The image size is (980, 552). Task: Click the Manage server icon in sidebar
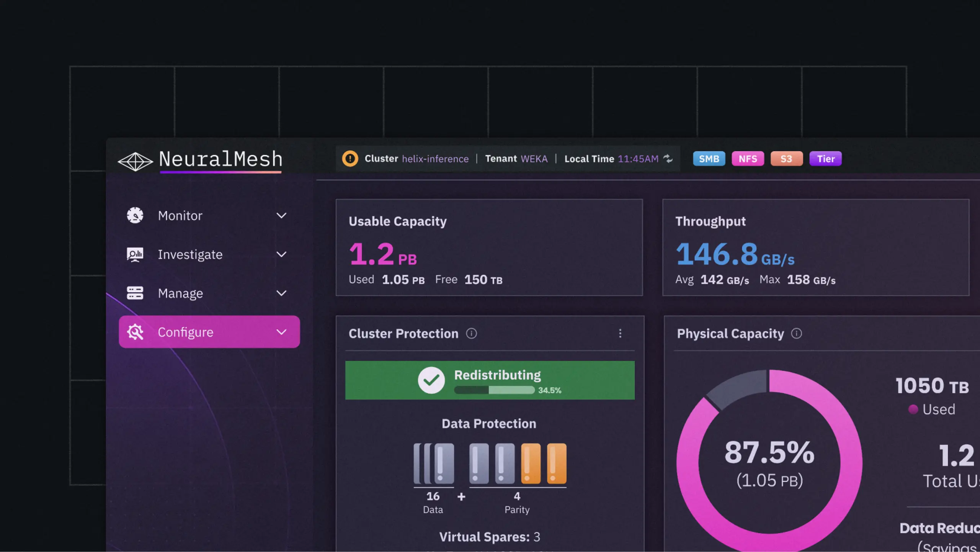pyautogui.click(x=135, y=293)
